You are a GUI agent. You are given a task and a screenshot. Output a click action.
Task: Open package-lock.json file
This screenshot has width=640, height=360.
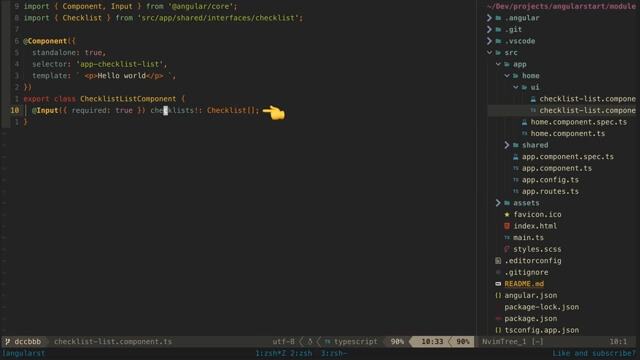click(542, 307)
